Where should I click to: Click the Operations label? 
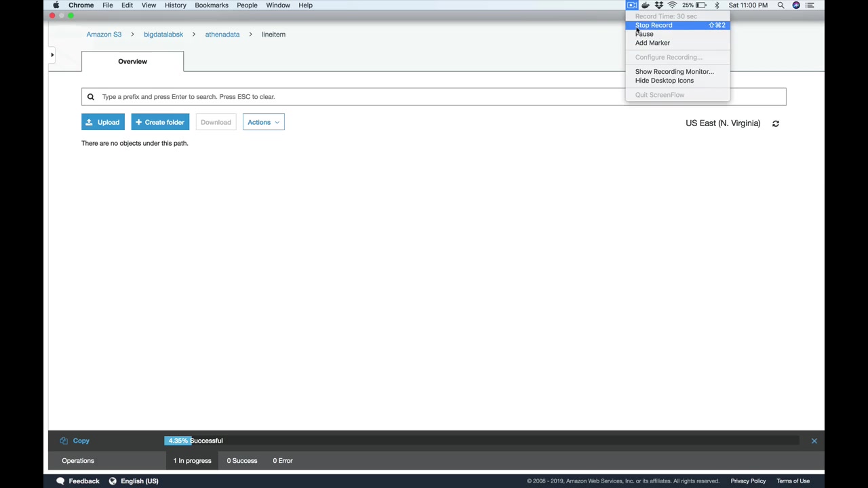point(78,461)
